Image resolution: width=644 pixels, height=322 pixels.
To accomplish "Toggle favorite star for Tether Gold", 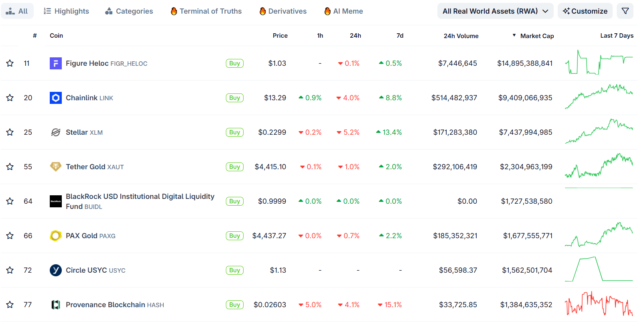I will (x=10, y=167).
